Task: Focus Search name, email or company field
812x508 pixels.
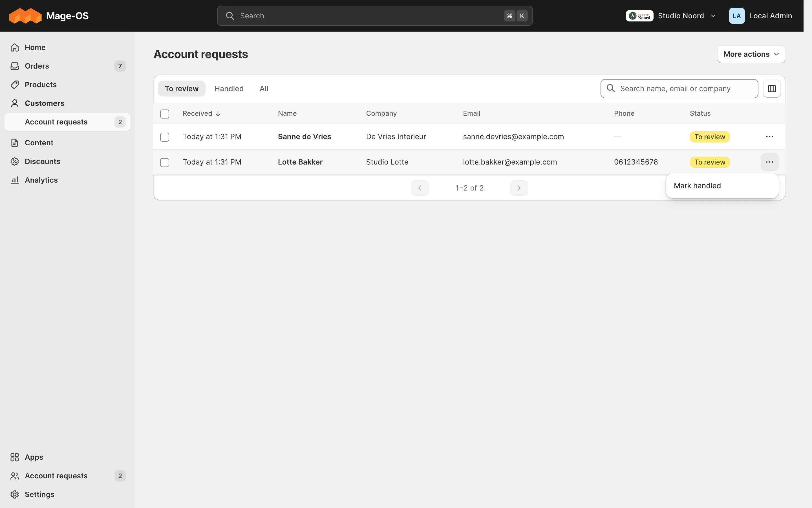Action: point(679,89)
